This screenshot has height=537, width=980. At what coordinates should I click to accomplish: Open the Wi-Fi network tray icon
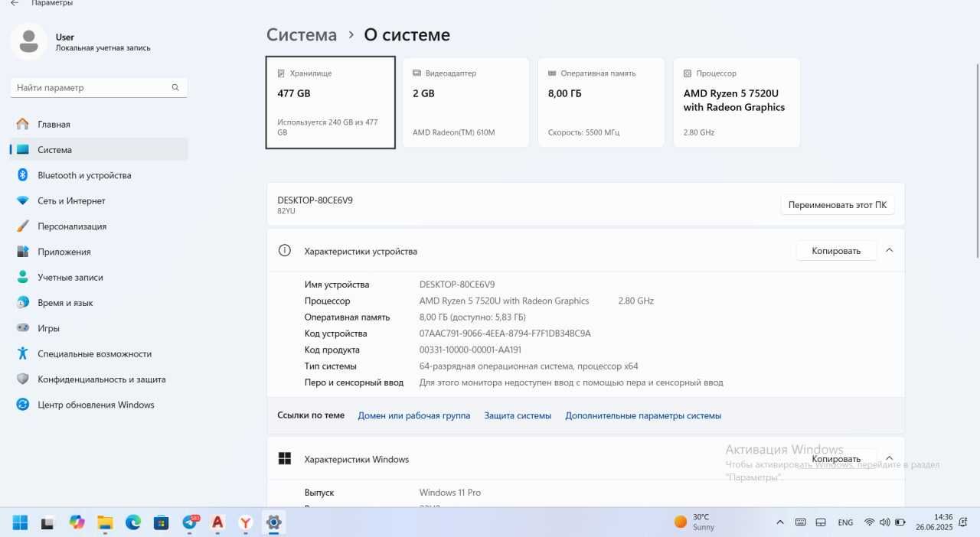870,522
